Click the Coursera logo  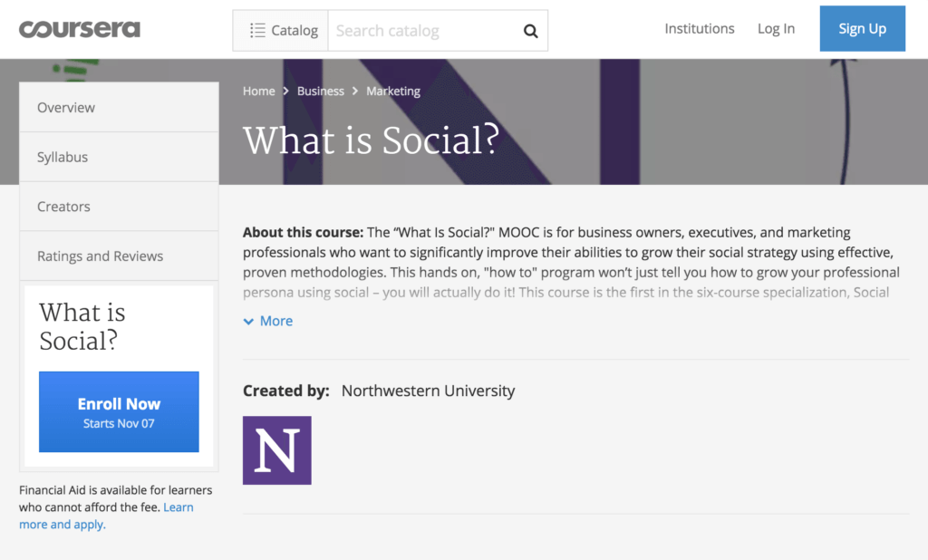[80, 29]
